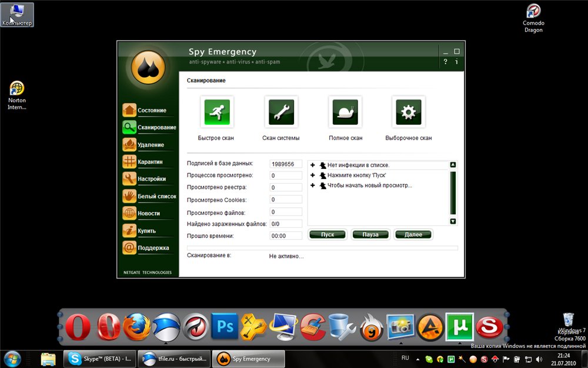
Task: Start the Быстрое скан quick scan
Action: (217, 112)
